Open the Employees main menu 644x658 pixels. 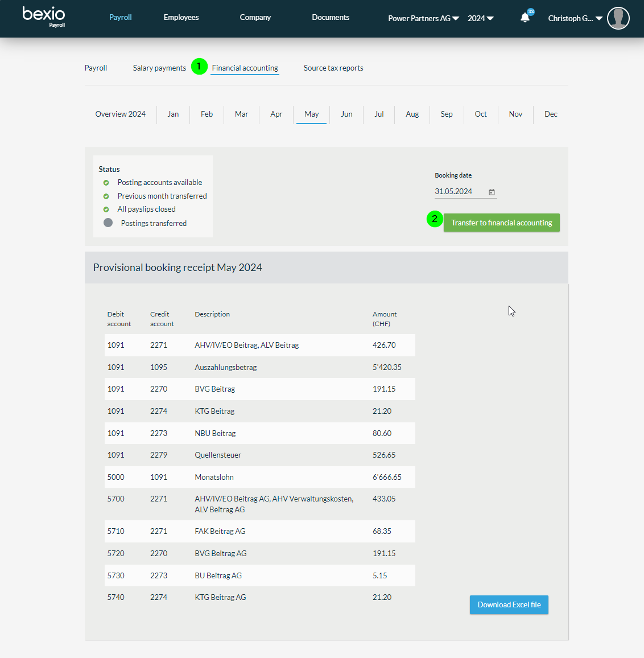point(181,17)
